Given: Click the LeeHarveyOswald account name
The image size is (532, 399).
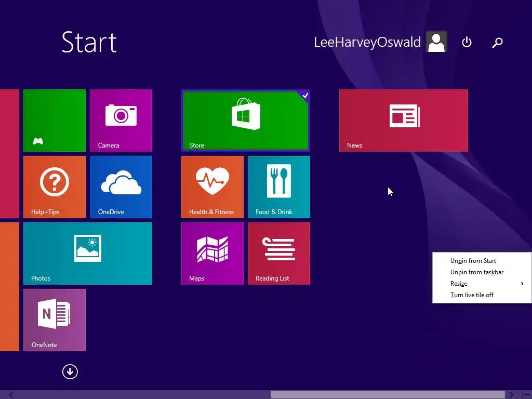Looking at the screenshot, I should (x=367, y=42).
